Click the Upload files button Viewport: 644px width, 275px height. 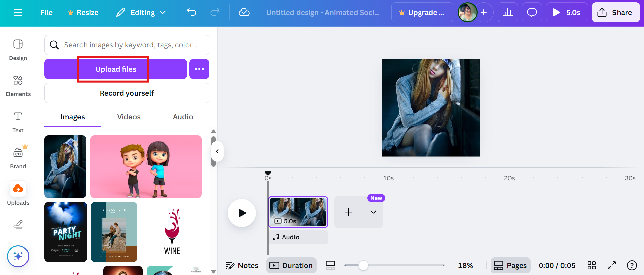click(x=116, y=69)
